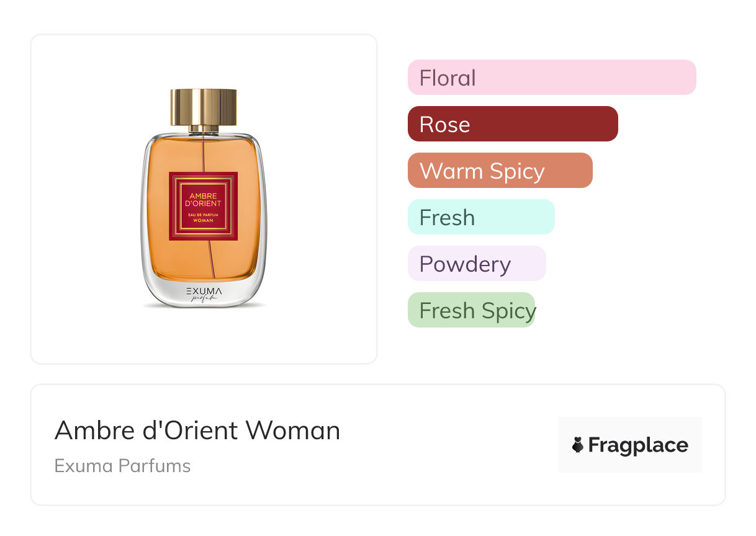This screenshot has width=756, height=536.
Task: Click 'EAU DE PARFUM WOMAN' text on label
Action: 204,217
